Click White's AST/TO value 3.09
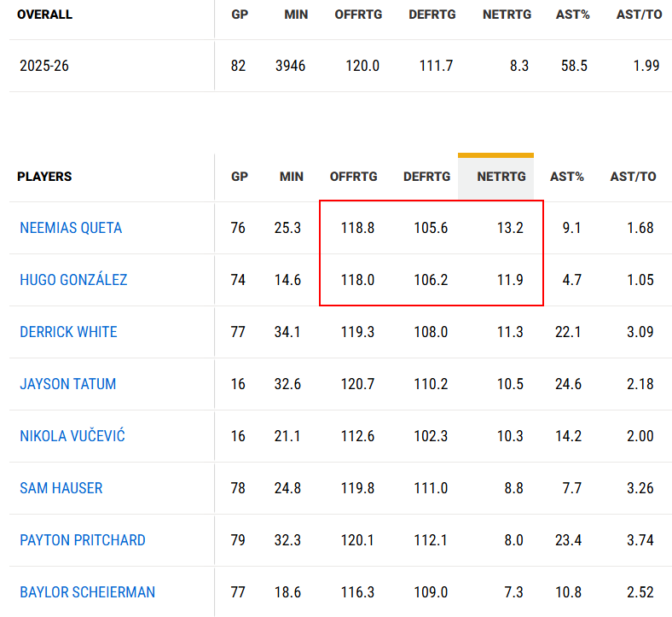The height and width of the screenshot is (617, 672). (x=640, y=332)
